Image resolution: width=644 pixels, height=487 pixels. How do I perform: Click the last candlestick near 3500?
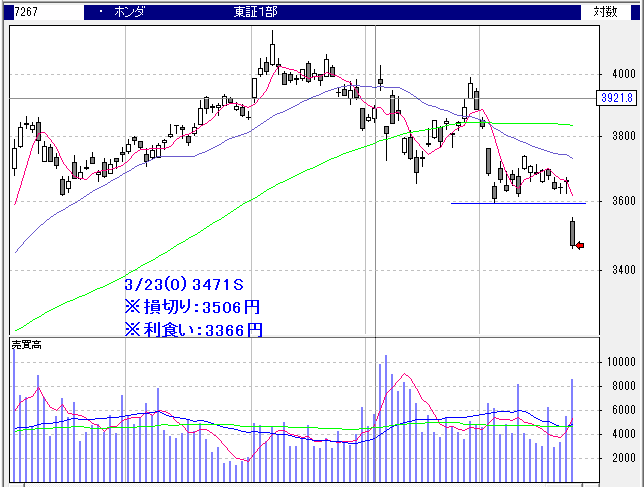pyautogui.click(x=573, y=232)
